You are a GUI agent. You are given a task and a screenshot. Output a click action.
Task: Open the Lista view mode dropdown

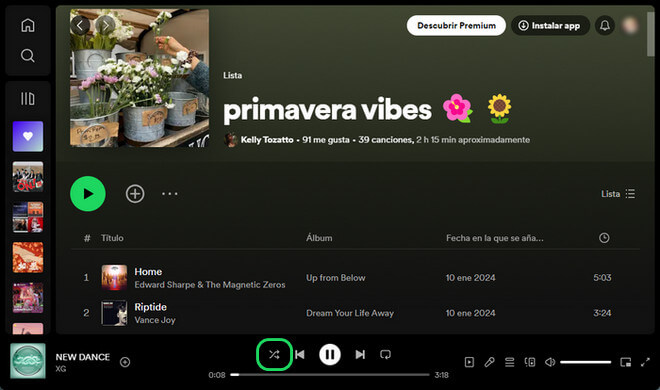click(618, 194)
